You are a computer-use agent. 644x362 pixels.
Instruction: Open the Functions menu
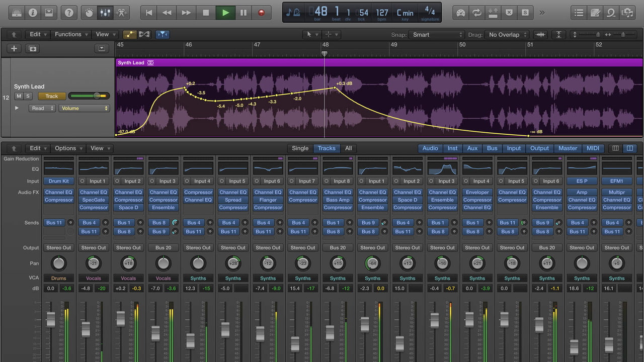tap(70, 34)
